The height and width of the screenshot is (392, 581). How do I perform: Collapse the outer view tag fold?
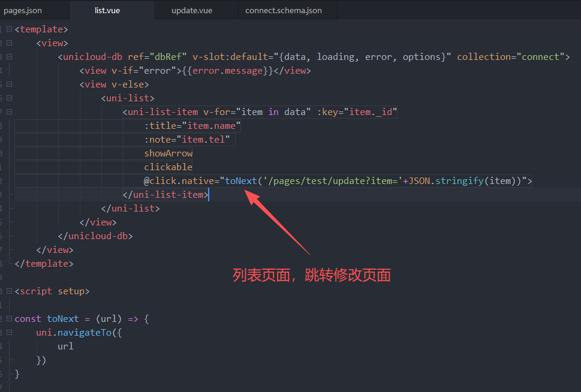(x=9, y=43)
